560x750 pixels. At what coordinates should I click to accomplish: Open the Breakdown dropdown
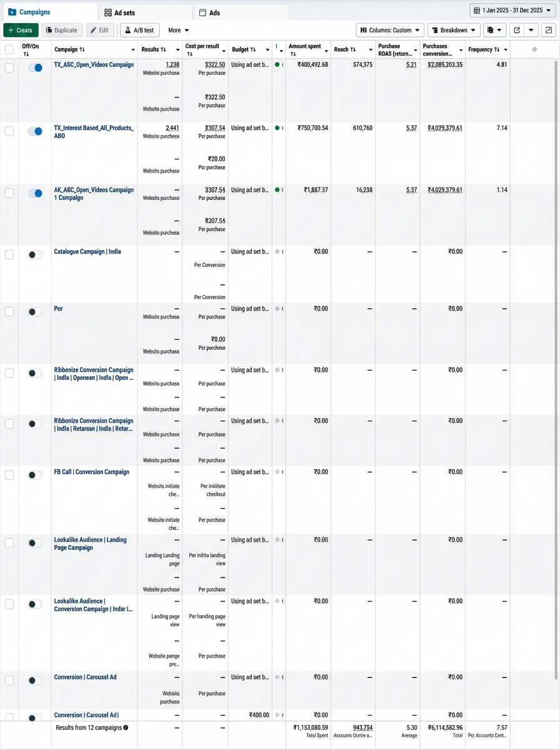[454, 30]
